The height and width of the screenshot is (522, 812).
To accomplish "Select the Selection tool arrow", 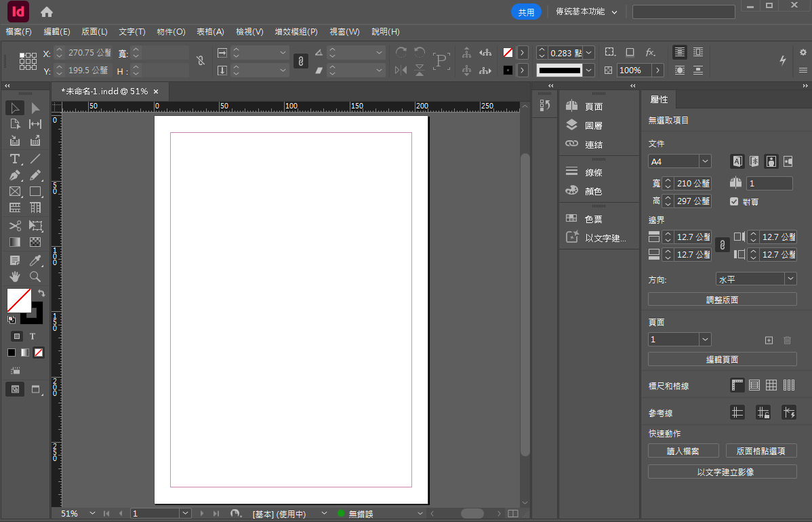I will pos(14,108).
